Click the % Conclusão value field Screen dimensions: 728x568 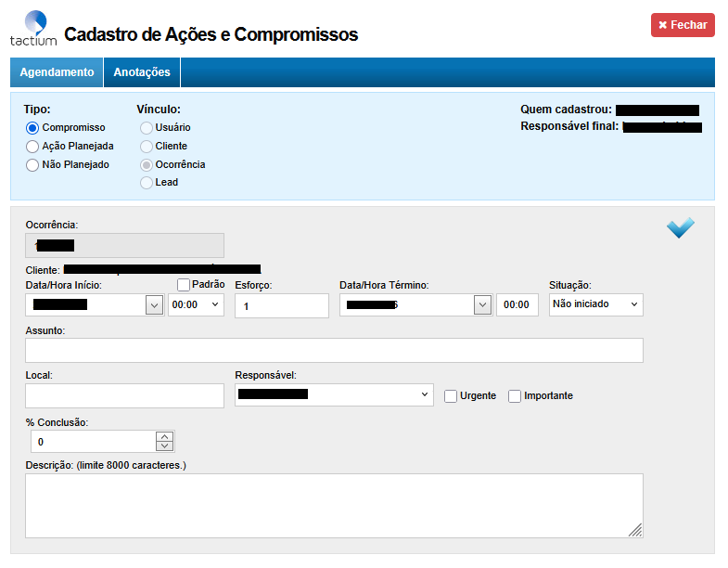(x=94, y=442)
